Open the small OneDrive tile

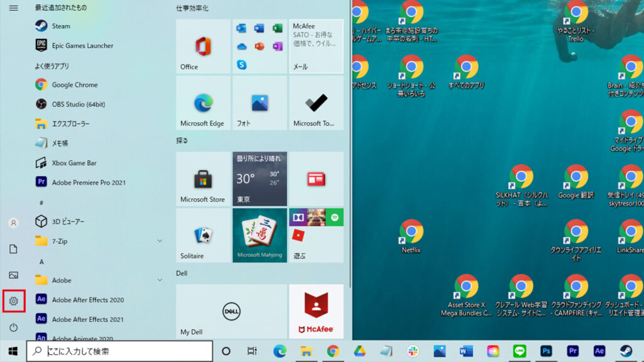[241, 47]
